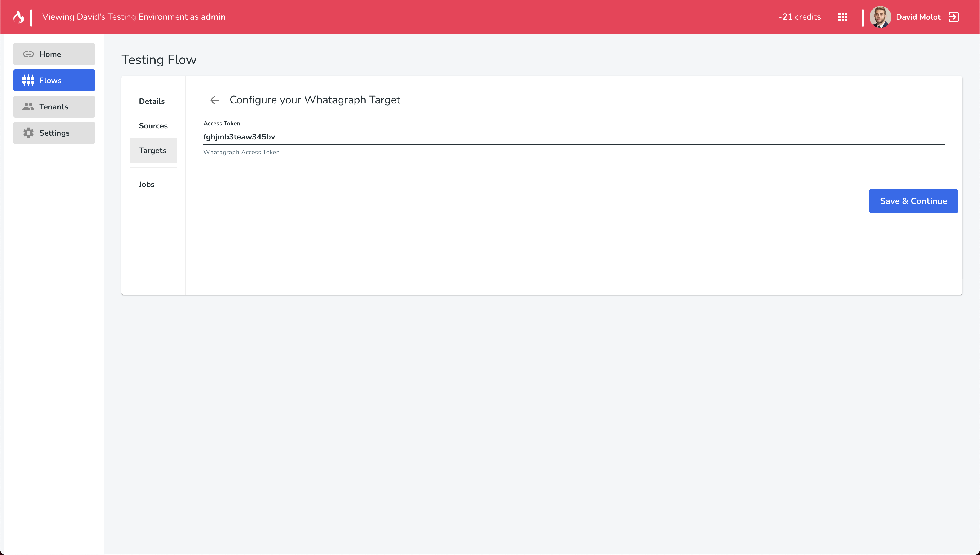Click the Testing Flow page title

tap(159, 60)
